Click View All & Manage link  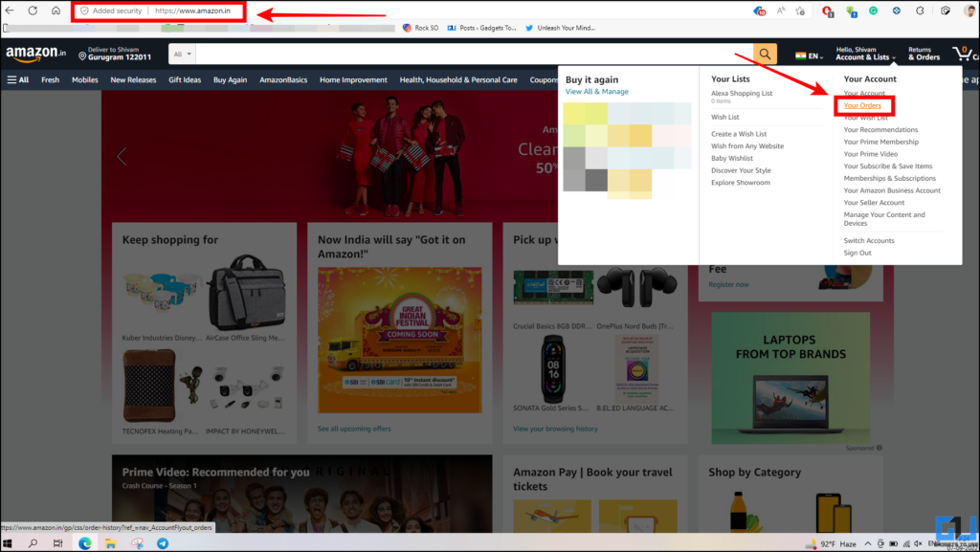tap(597, 92)
